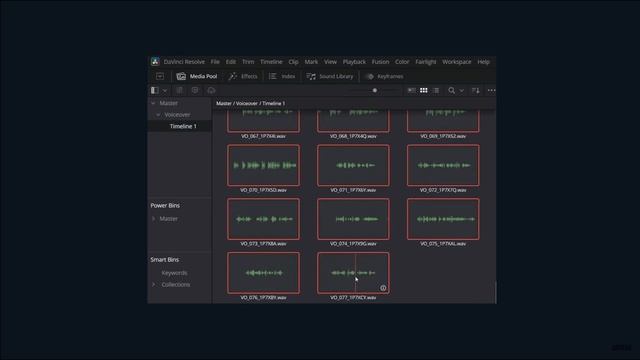
Task: Click Smart Bins heading
Action: 164,260
